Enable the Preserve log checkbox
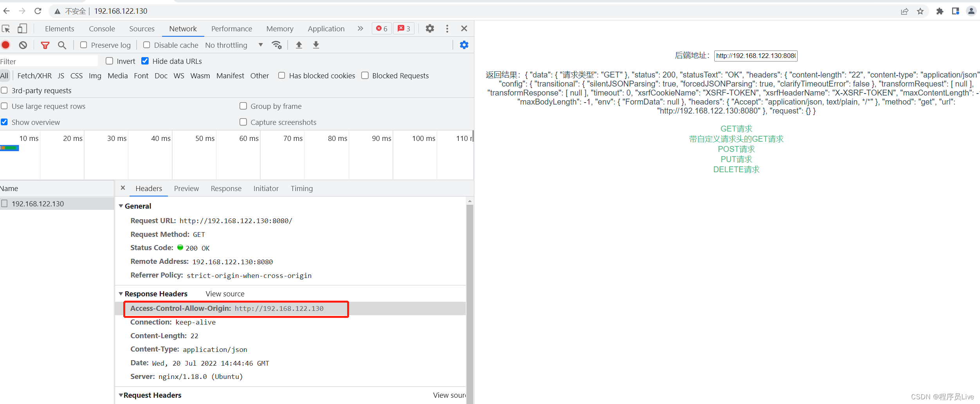Screen dimensions: 980x404 (83, 45)
